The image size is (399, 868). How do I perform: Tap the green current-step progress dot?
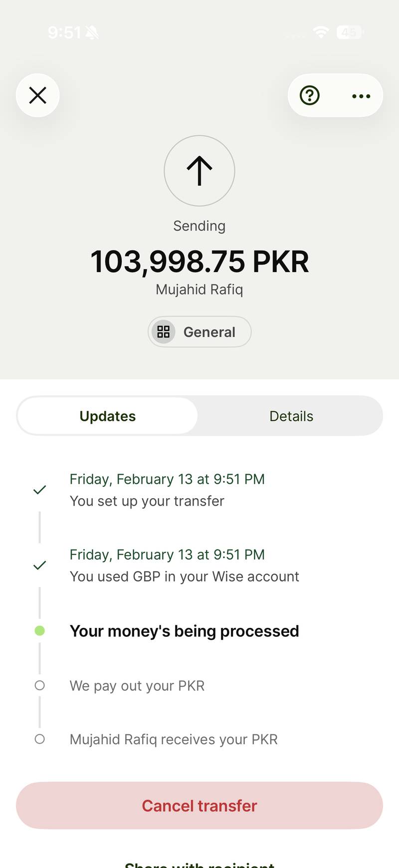pyautogui.click(x=40, y=631)
